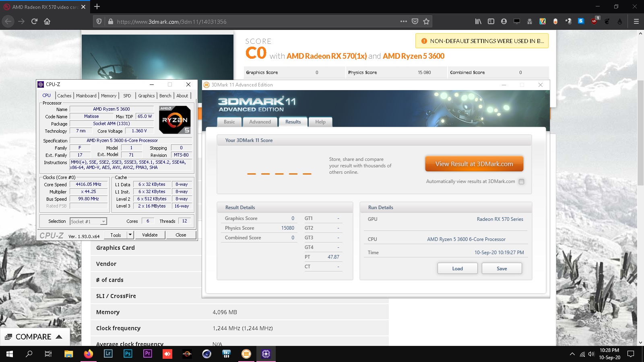Image resolution: width=644 pixels, height=362 pixels.
Task: Click the blue S extension icon
Action: pos(581,21)
